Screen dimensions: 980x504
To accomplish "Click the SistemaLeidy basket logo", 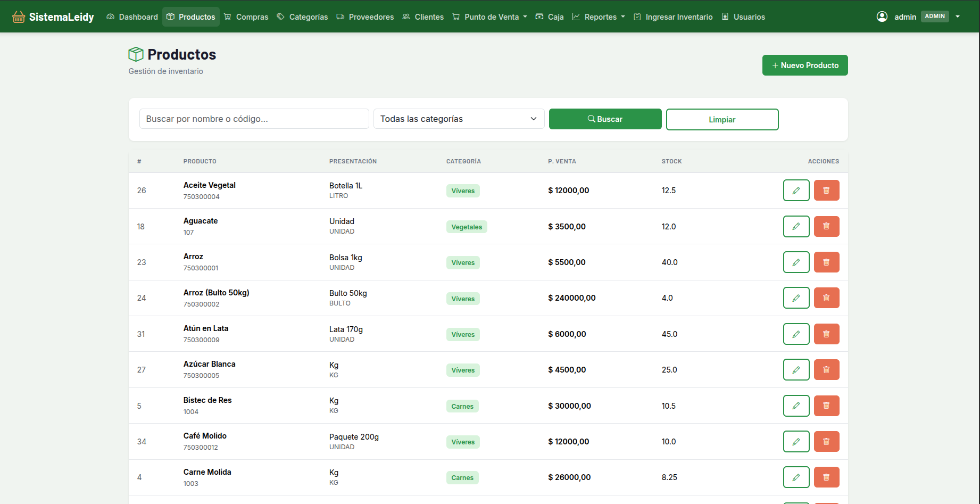I will click(19, 16).
